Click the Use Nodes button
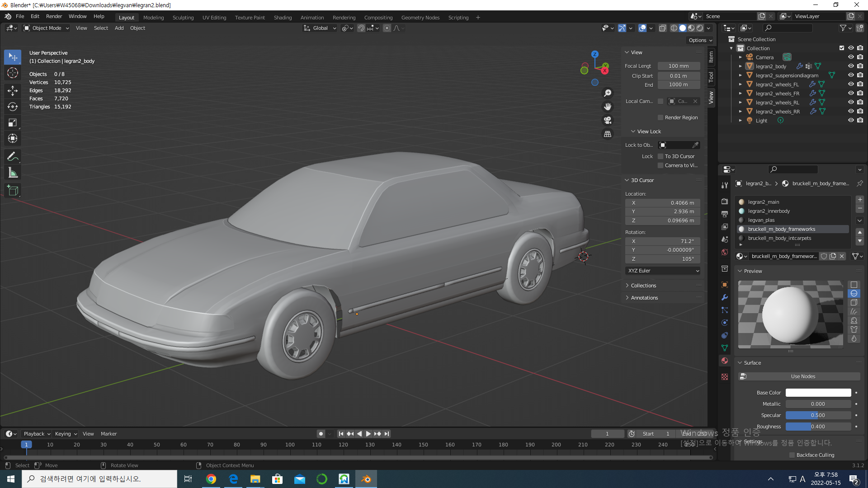868x488 pixels. pos(802,376)
